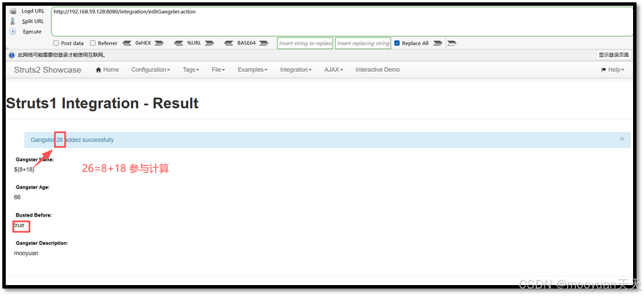Click the Struts1 Integration - Result heading
Screen dimensions: 644x296
(x=102, y=103)
